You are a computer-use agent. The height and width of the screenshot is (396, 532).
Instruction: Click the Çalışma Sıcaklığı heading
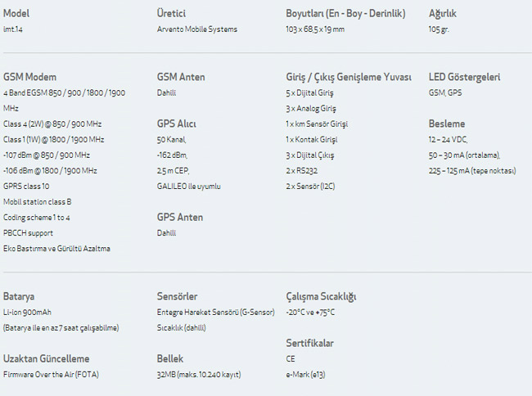coord(321,296)
